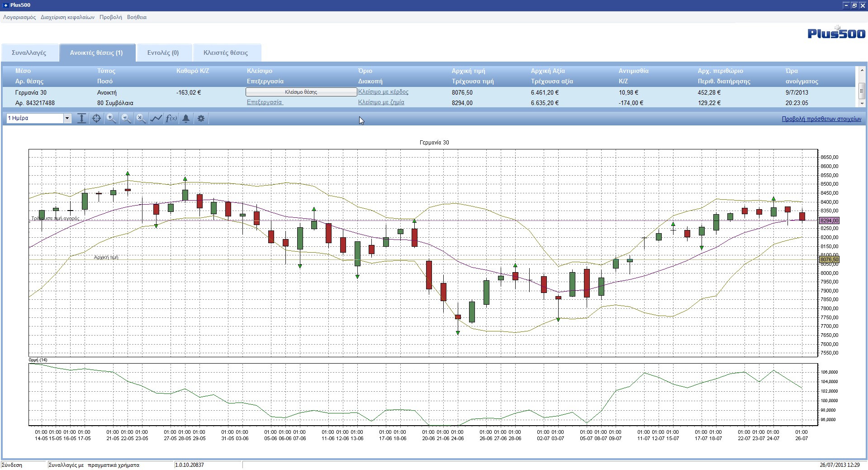Click the Κλείσιμο με ζημία link
This screenshot has height=470, width=868.
(x=381, y=102)
